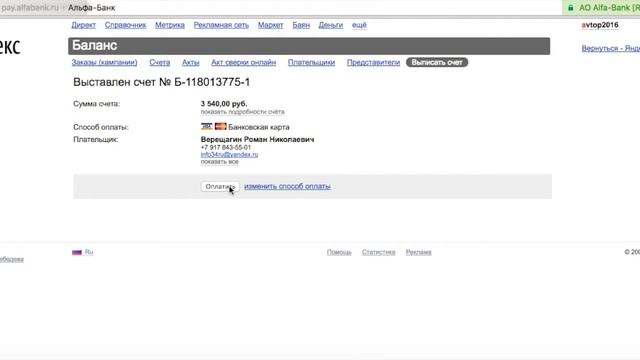
Task: Switch to Заказы (кампании) tab
Action: pos(104,62)
